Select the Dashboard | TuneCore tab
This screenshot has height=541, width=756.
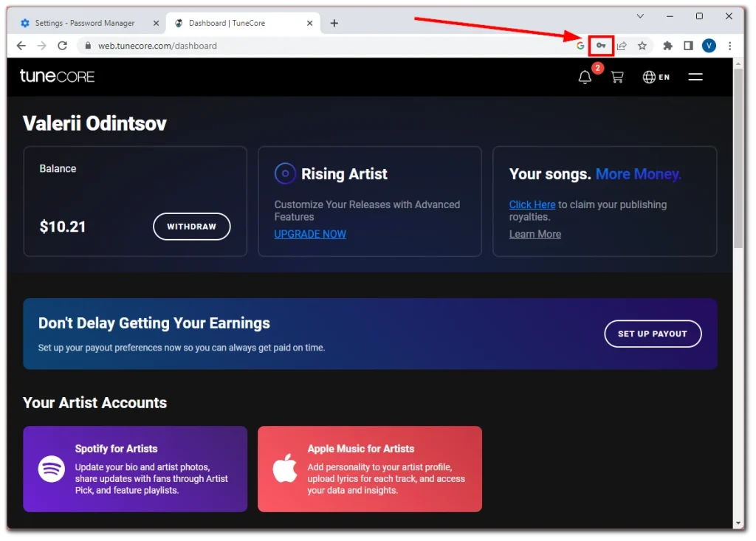243,23
